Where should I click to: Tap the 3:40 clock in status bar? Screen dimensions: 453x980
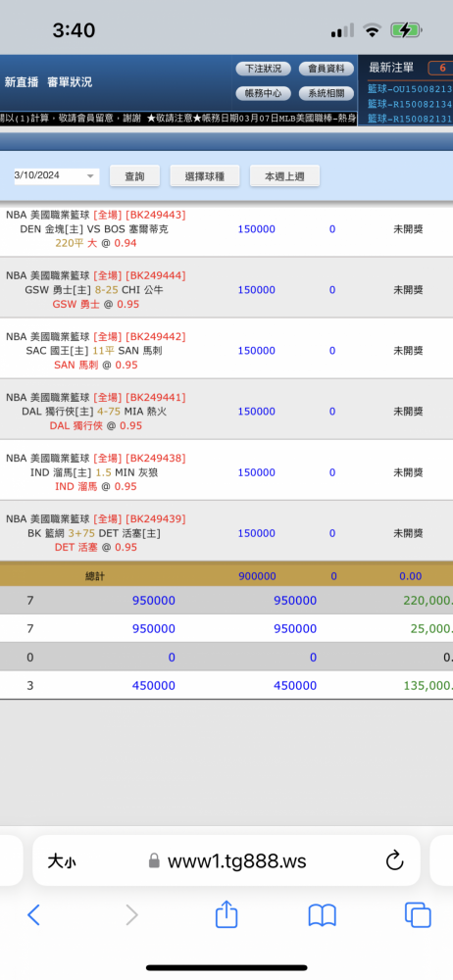pos(74,30)
